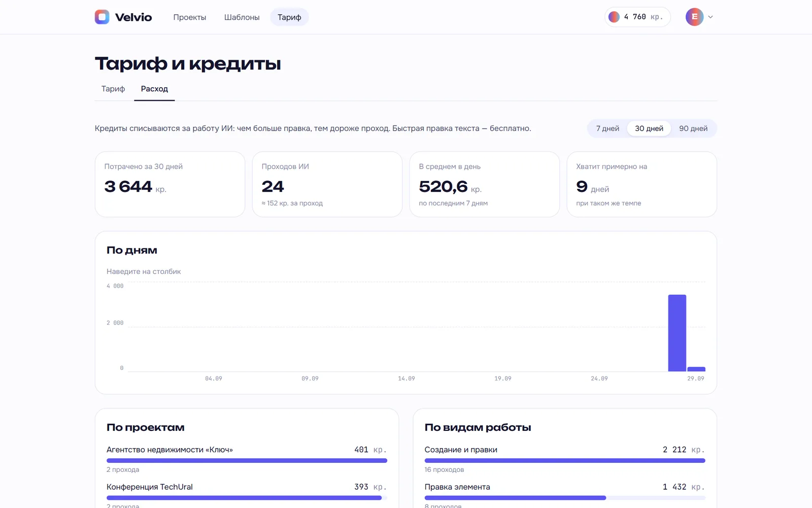Viewport: 812px width, 508px height.
Task: Click the 393 кр. project amount
Action: 370,487
